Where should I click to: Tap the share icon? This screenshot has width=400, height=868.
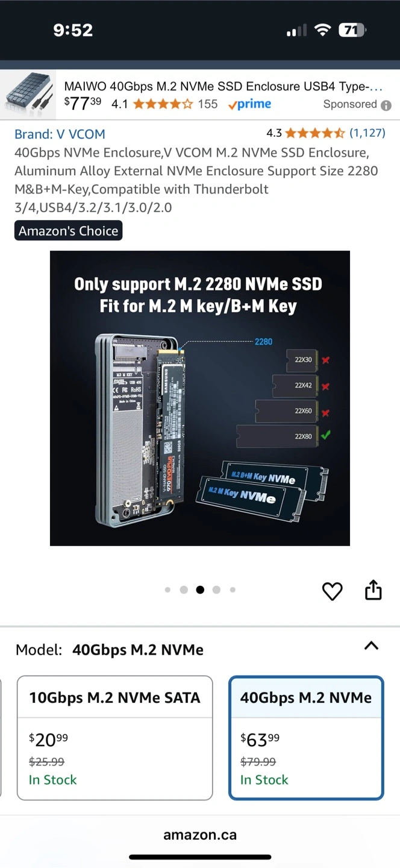pyautogui.click(x=373, y=590)
